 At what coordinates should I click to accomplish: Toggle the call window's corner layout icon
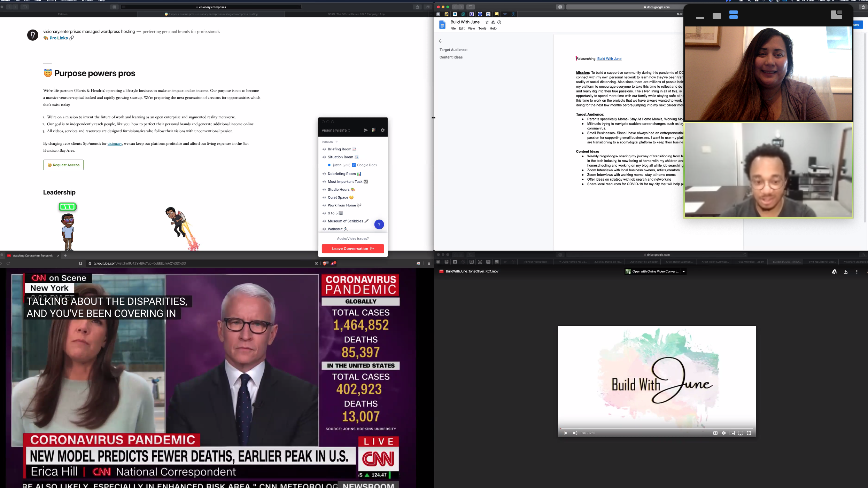(837, 14)
